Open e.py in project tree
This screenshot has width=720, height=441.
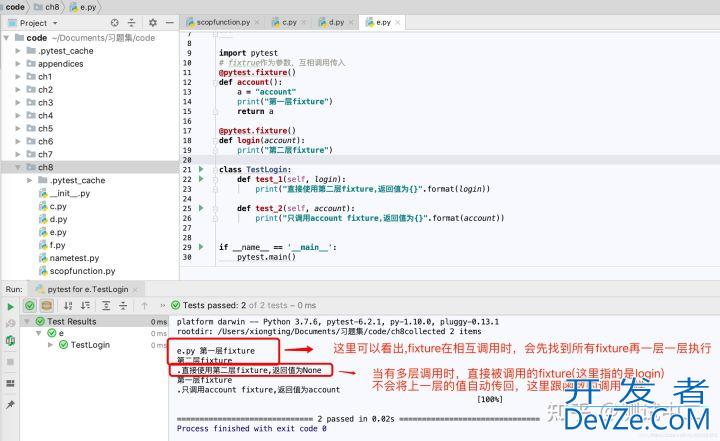58,232
